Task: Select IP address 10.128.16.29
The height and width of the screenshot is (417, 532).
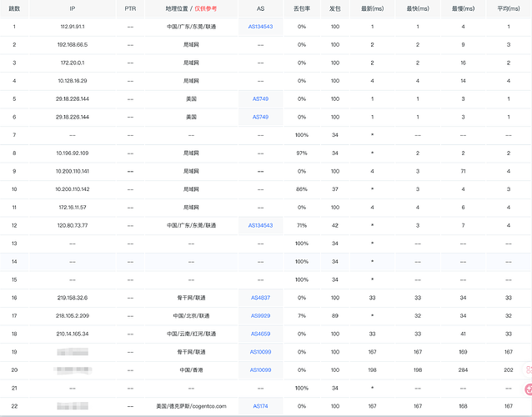Action: coord(73,81)
